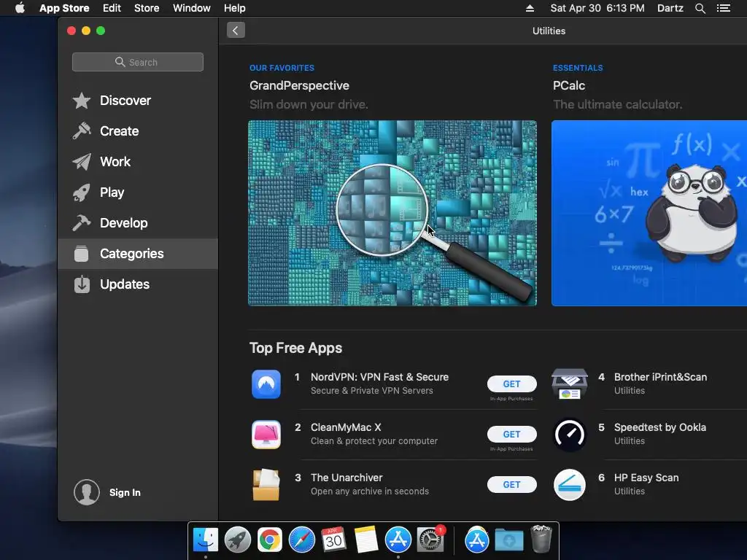Select Work in the sidebar
The height and width of the screenshot is (560, 747).
138,161
